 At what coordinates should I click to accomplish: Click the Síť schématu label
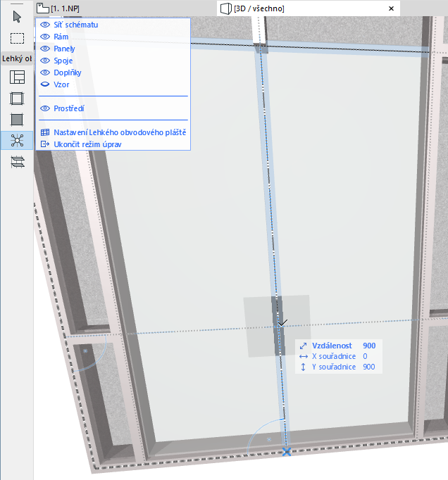click(x=76, y=25)
